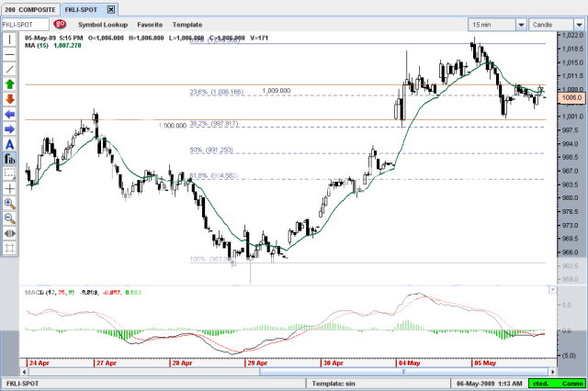Click the red-orange down arrow marker tool
This screenshot has height=391, width=588.
pyautogui.click(x=9, y=98)
